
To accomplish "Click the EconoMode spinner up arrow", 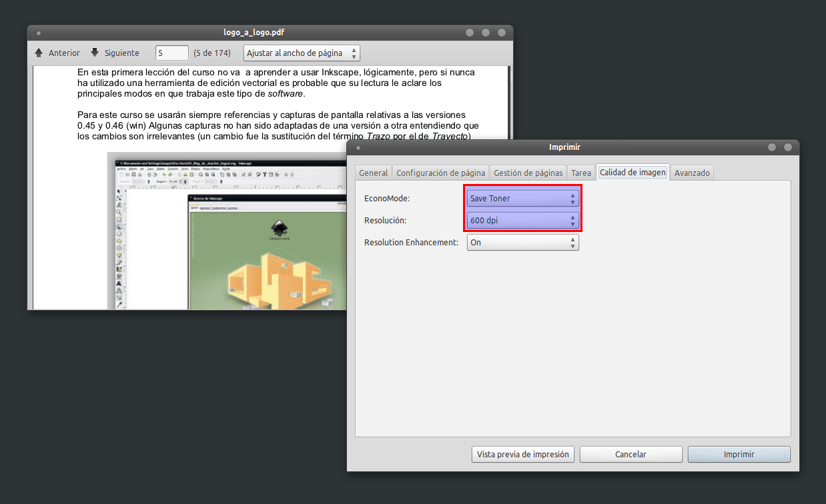I will (573, 195).
